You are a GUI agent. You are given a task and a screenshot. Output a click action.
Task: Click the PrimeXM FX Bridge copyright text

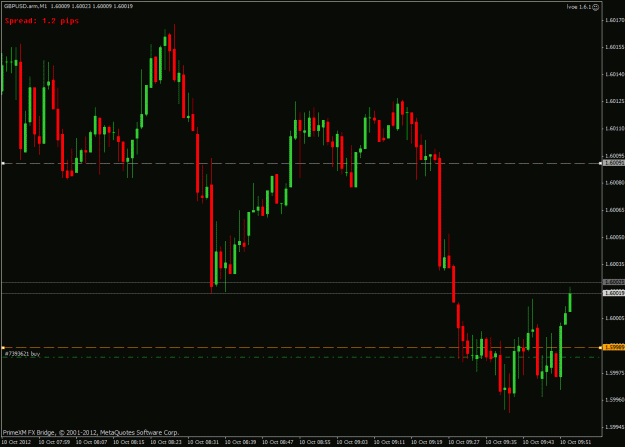point(91,432)
